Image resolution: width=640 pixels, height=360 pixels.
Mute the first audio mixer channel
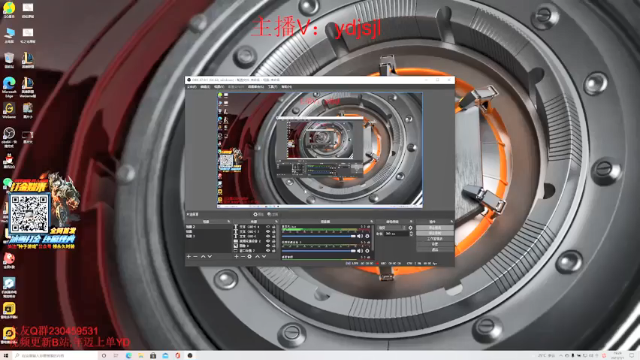[x=360, y=236]
